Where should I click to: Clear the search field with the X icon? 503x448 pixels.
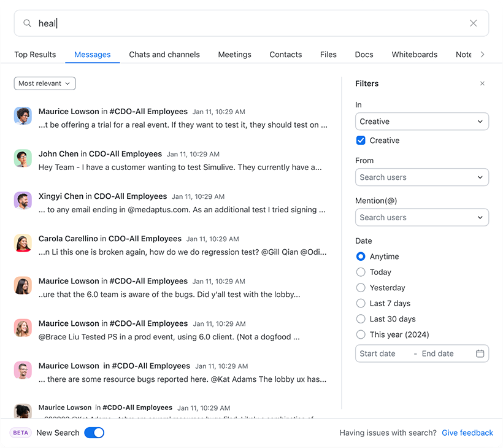[473, 23]
